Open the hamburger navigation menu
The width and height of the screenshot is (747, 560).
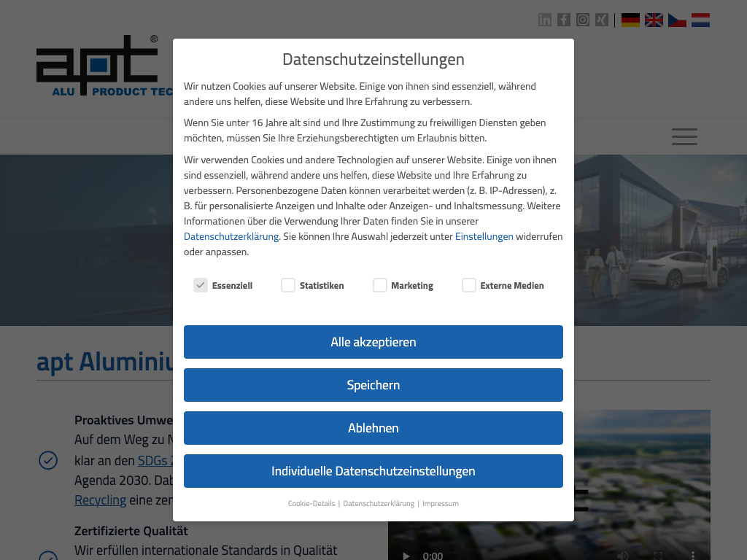[684, 136]
